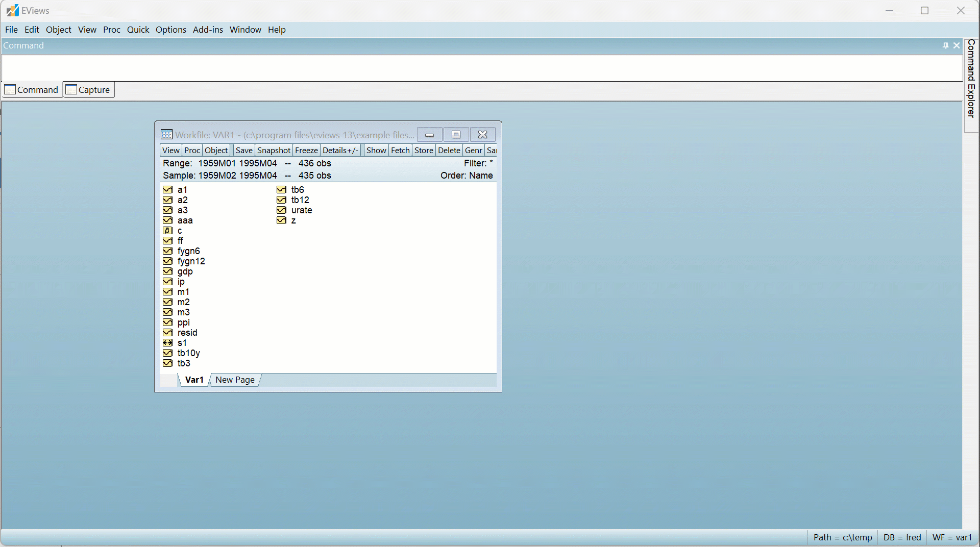Click the urate series icon

(x=281, y=210)
